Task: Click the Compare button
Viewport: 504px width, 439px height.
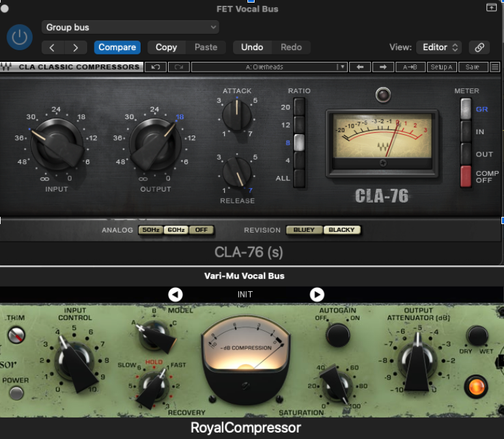Action: click(x=117, y=48)
